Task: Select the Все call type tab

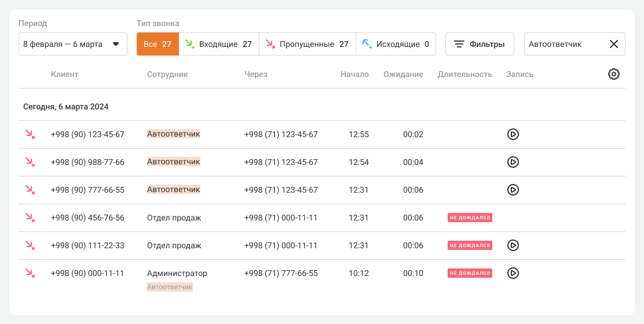Action: pyautogui.click(x=158, y=44)
